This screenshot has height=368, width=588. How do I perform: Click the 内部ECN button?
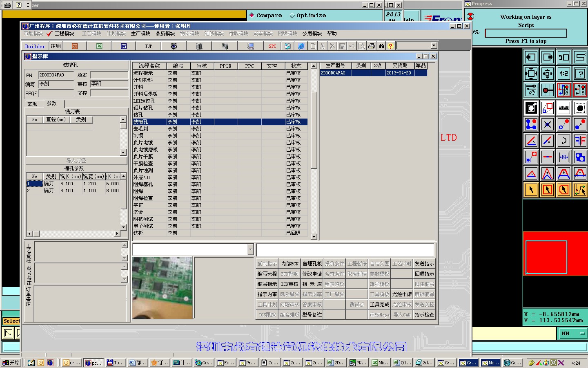pos(290,264)
